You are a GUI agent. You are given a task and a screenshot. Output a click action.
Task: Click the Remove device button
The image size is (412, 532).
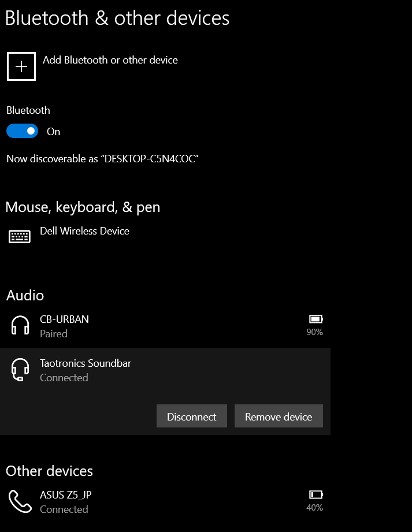[279, 416]
